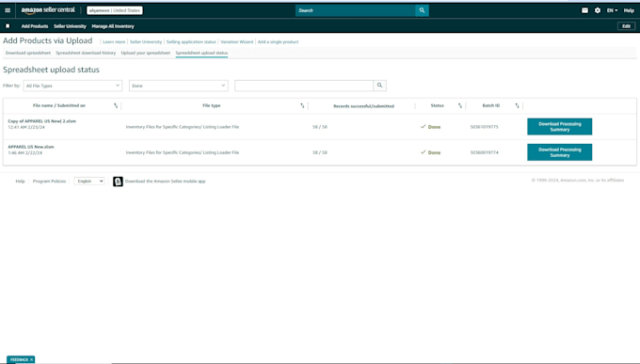
Task: Click the Amazon Seller mobile app icon
Action: tap(118, 182)
